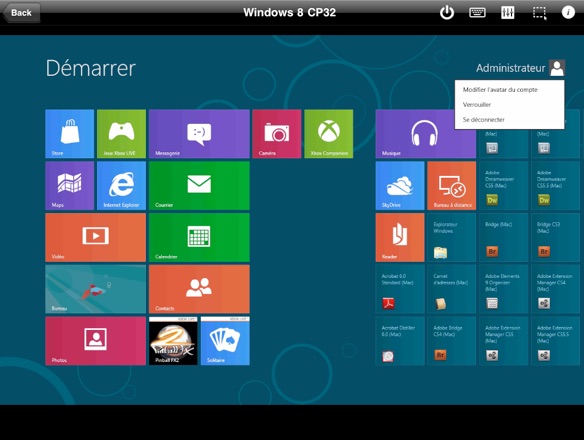Image resolution: width=584 pixels, height=440 pixels.
Task: Launch the Internet Explorer tile
Action: (x=121, y=186)
